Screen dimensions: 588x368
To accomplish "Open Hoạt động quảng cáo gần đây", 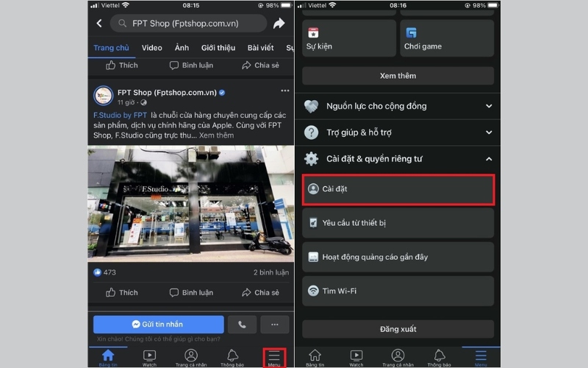I will pyautogui.click(x=398, y=257).
